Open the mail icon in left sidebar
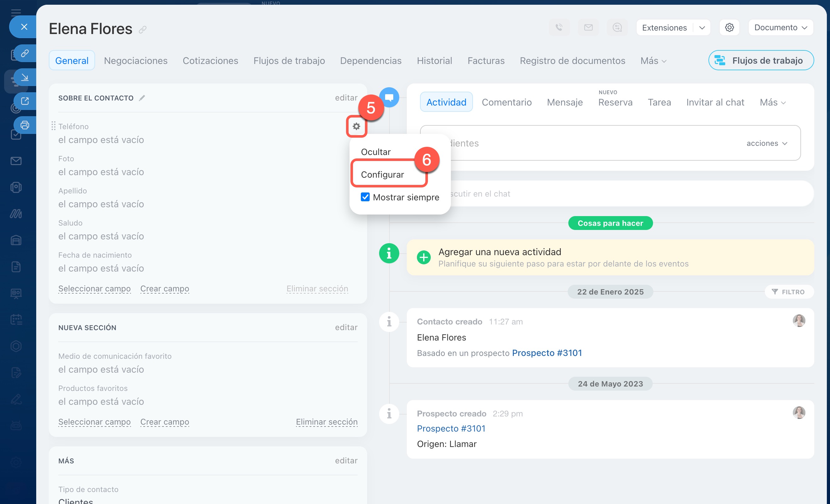This screenshot has width=830, height=504. tap(16, 161)
